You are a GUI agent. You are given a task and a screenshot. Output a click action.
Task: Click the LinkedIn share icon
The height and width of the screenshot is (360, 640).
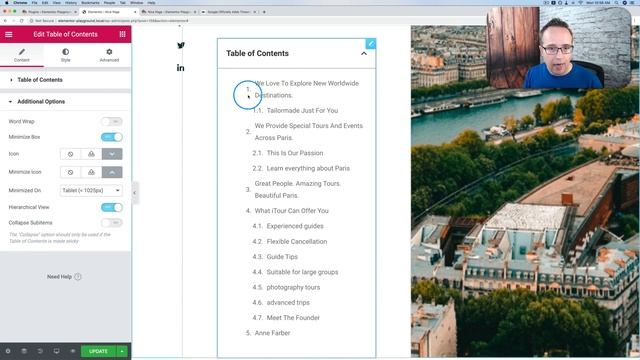pyautogui.click(x=180, y=68)
